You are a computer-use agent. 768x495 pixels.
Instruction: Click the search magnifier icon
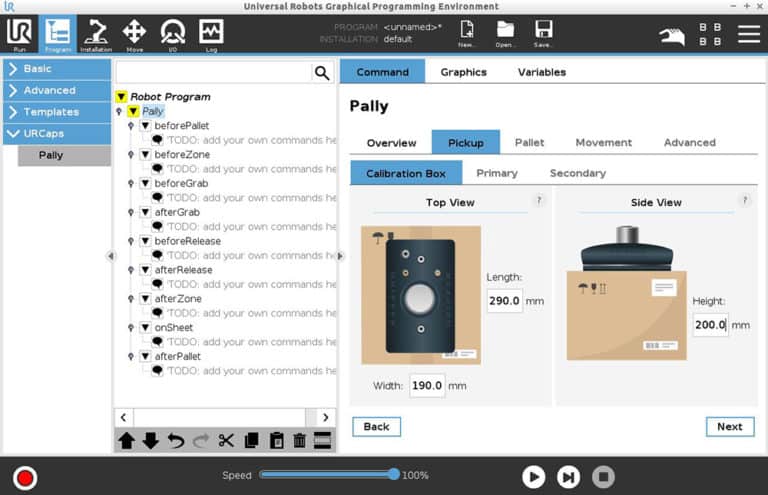(x=322, y=73)
